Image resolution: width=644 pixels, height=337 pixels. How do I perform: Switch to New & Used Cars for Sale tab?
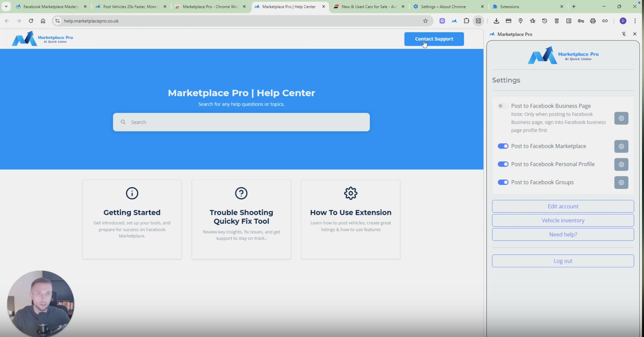pyautogui.click(x=369, y=6)
